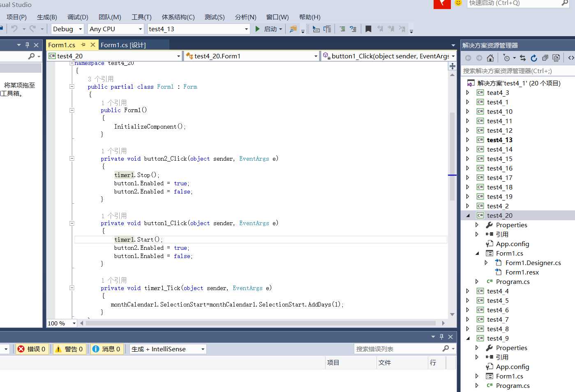575x392 pixels.
Task: Click the Home icon in Solution Explorer
Action: click(490, 58)
